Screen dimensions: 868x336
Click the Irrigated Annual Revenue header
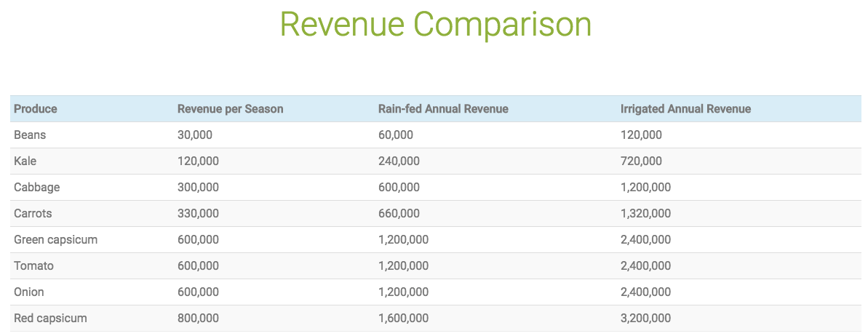coord(686,109)
